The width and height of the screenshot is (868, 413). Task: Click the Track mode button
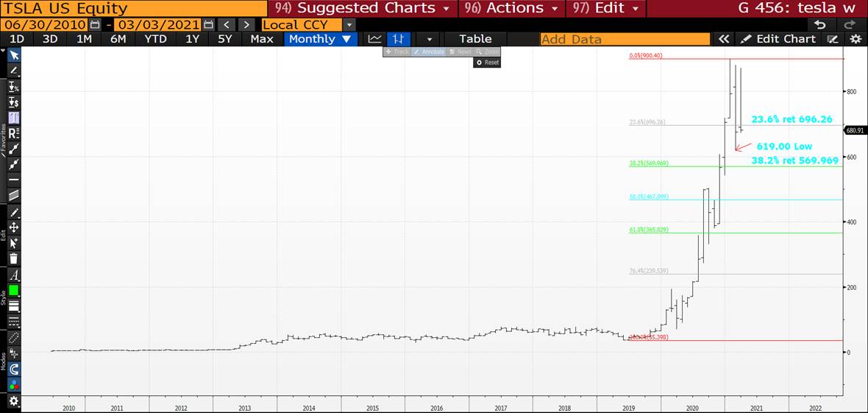[397, 52]
